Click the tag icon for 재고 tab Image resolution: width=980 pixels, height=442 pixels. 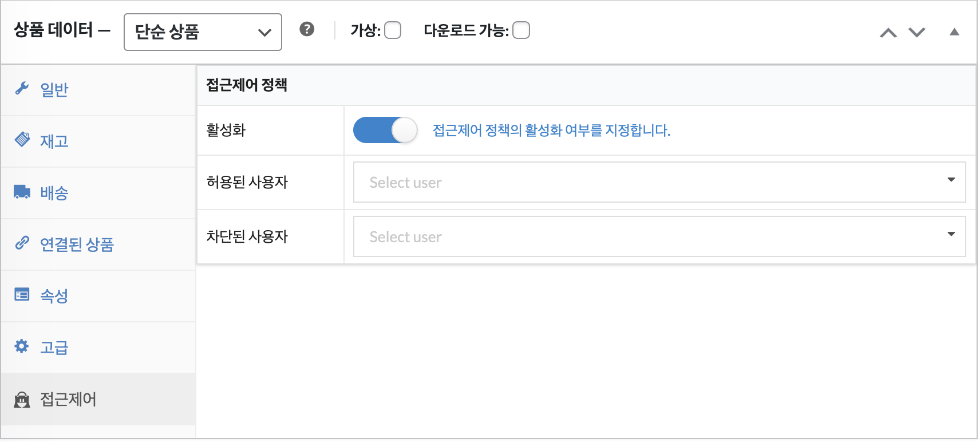coord(22,139)
